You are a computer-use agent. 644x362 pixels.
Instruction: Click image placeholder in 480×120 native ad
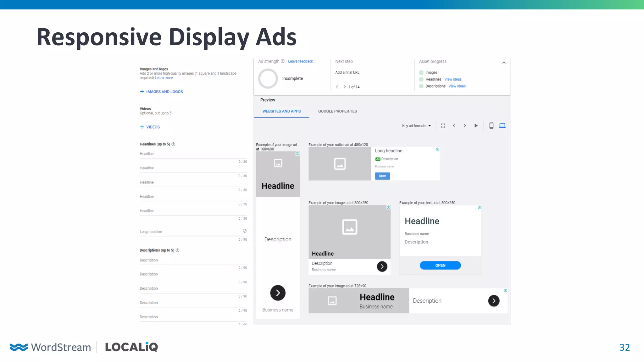[340, 164]
